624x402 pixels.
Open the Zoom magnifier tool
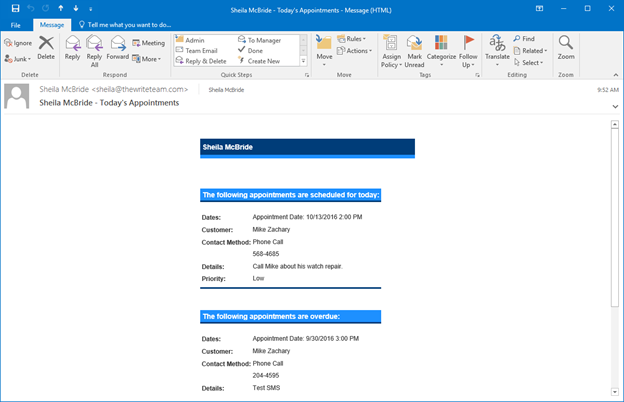click(566, 47)
